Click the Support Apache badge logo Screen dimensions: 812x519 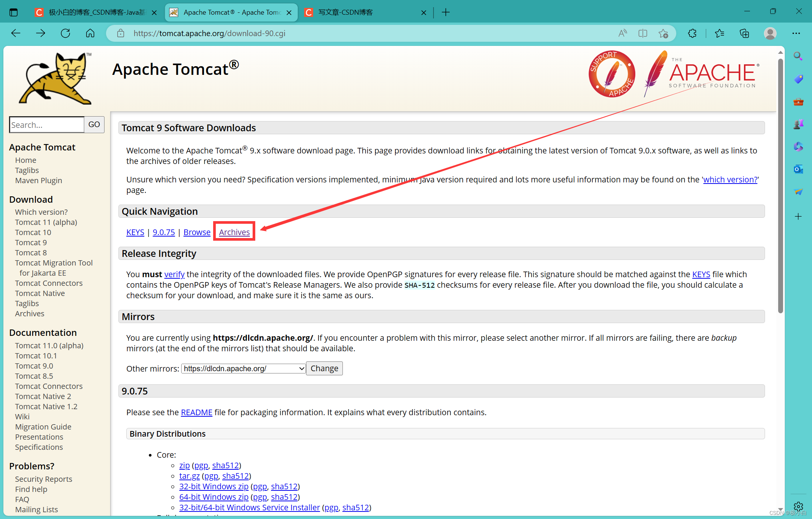pyautogui.click(x=612, y=74)
